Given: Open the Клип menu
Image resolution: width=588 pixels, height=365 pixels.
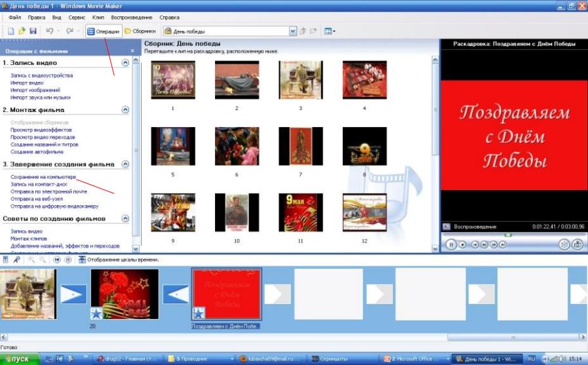Looking at the screenshot, I should [x=98, y=18].
